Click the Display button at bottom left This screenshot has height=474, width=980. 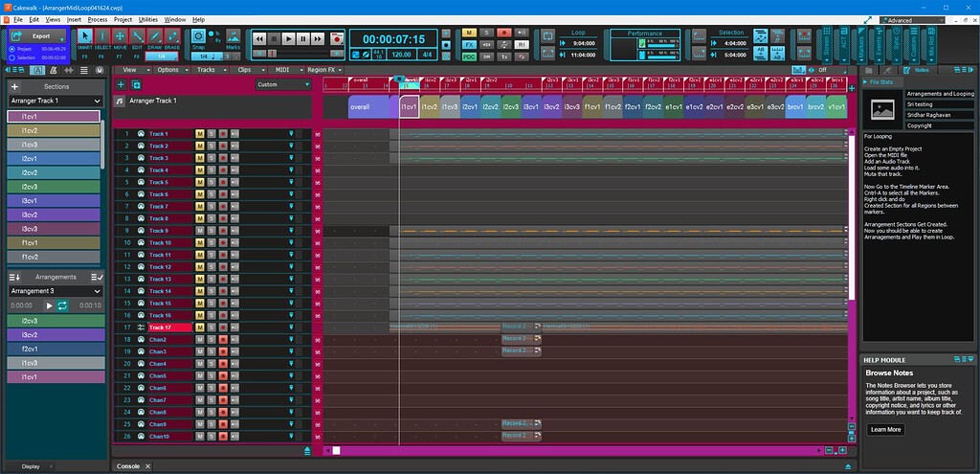click(31, 466)
